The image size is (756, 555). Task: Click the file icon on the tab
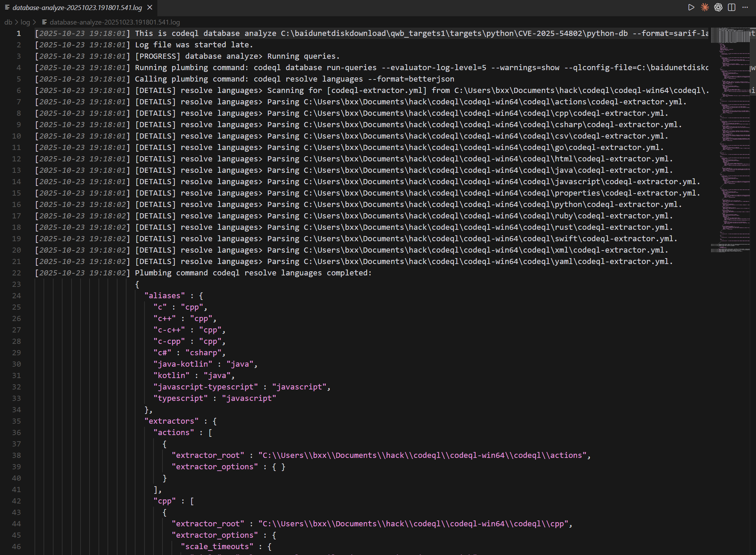click(7, 7)
